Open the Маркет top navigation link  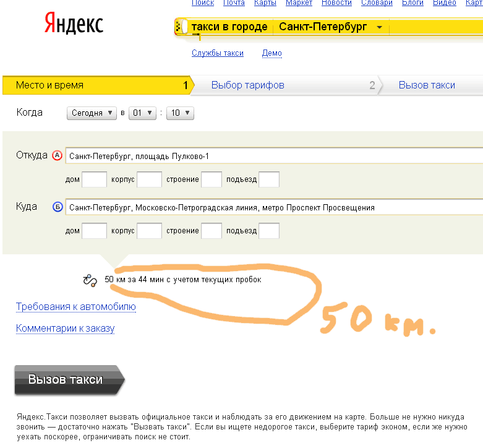[299, 2]
